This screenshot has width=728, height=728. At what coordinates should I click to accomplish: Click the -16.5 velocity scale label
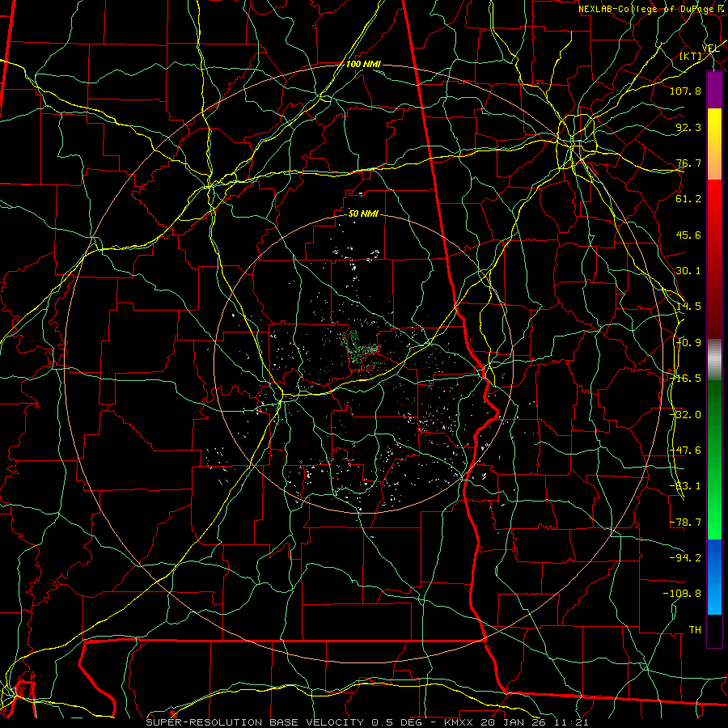coord(685,379)
